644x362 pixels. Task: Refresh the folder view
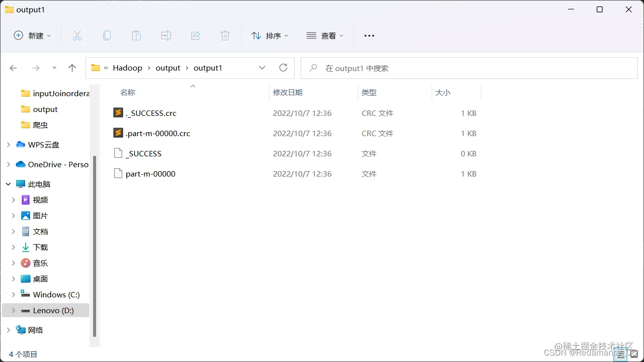pyautogui.click(x=283, y=68)
